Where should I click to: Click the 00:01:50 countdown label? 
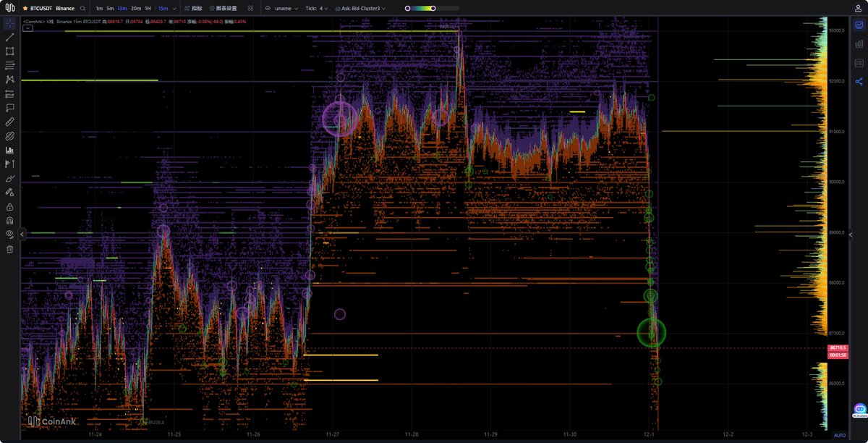pyautogui.click(x=839, y=355)
